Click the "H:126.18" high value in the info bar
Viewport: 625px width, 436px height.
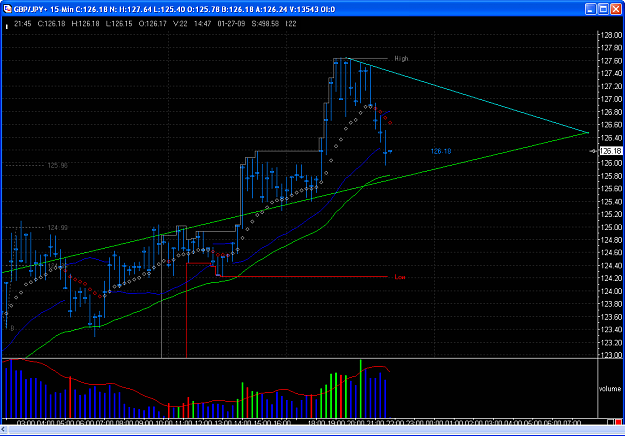pyautogui.click(x=85, y=24)
